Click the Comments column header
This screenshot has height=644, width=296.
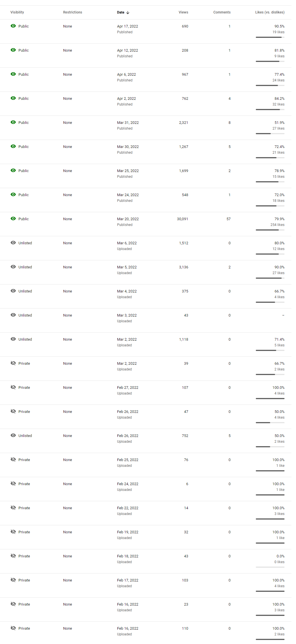222,12
